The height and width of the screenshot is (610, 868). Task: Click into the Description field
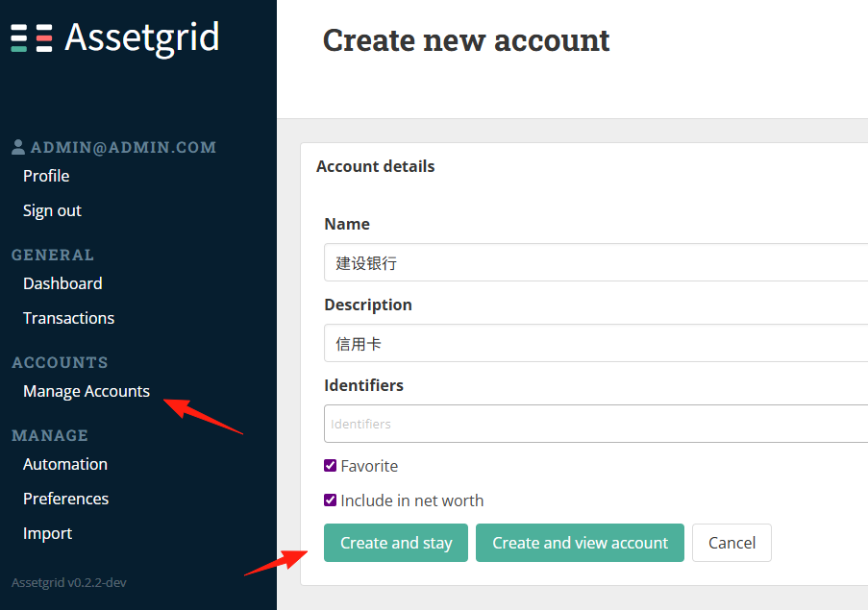596,344
